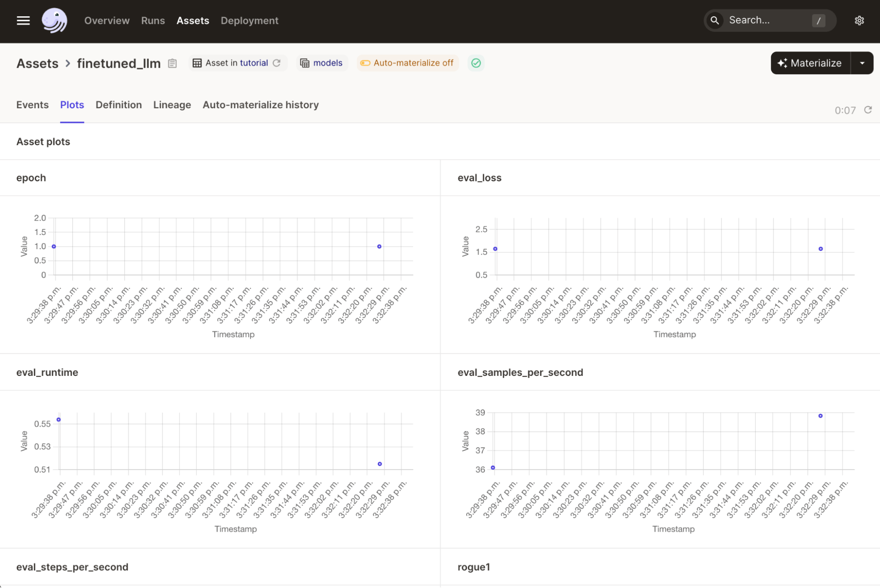The image size is (880, 588).
Task: Click the Asset plots heading
Action: point(43,142)
